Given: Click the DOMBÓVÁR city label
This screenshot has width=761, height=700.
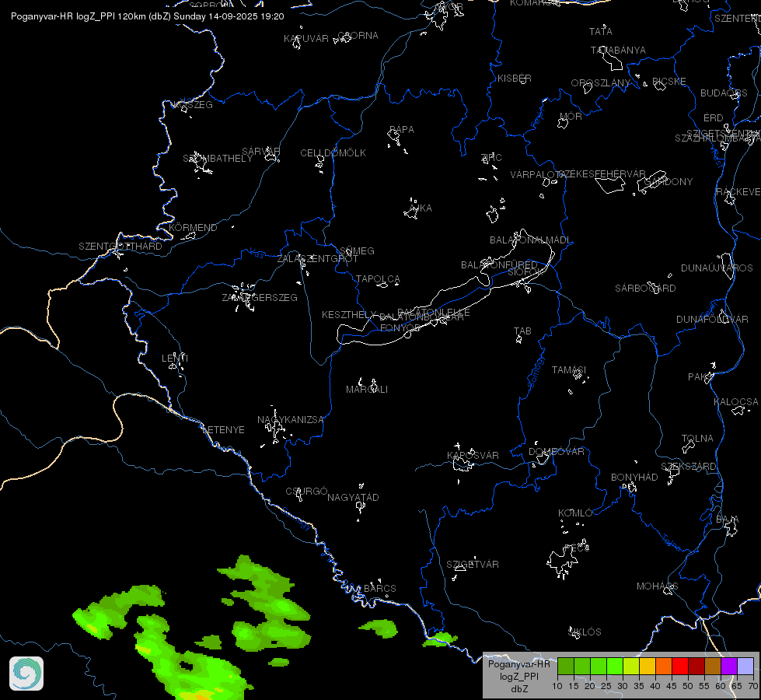Looking at the screenshot, I should (557, 451).
